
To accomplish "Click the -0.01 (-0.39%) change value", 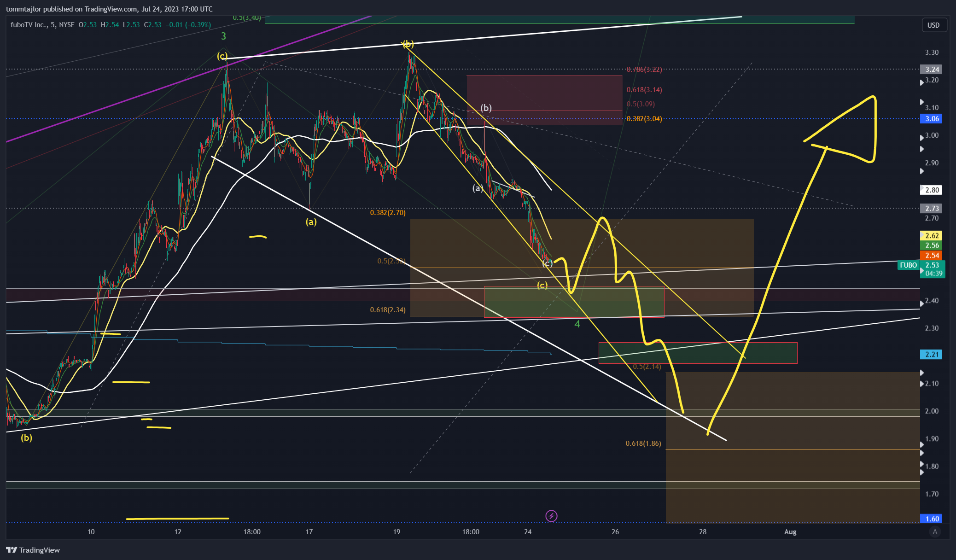I will point(188,24).
